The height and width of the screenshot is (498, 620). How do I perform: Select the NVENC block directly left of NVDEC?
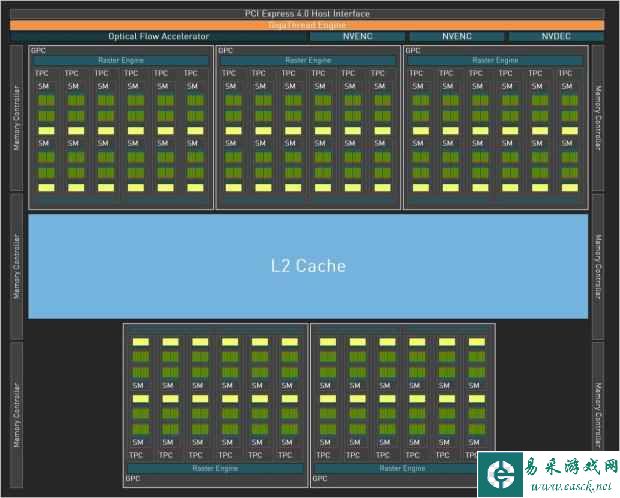pos(457,36)
